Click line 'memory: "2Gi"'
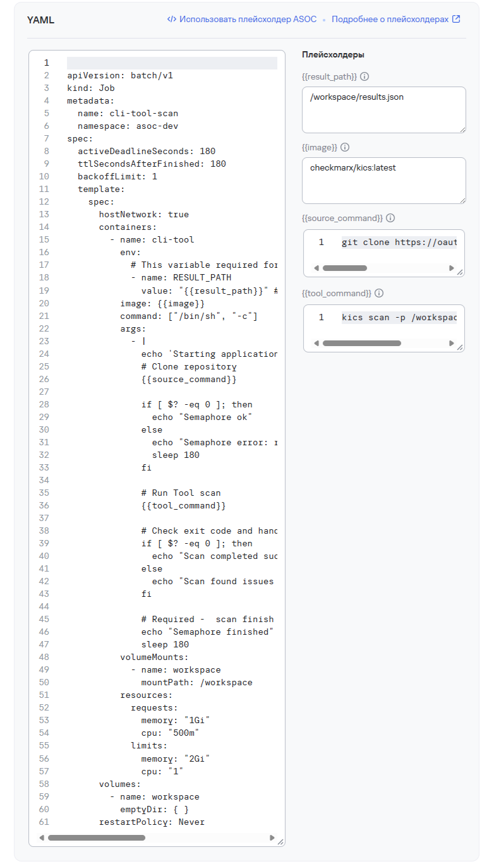The height and width of the screenshot is (864, 504). click(176, 759)
